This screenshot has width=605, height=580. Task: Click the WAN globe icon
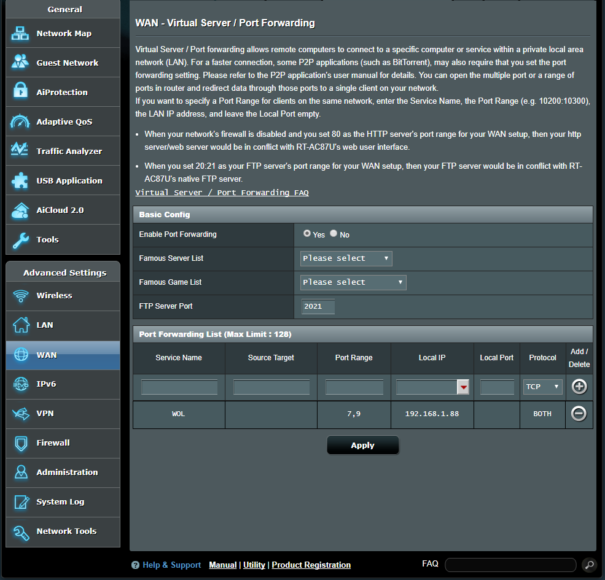(21, 354)
